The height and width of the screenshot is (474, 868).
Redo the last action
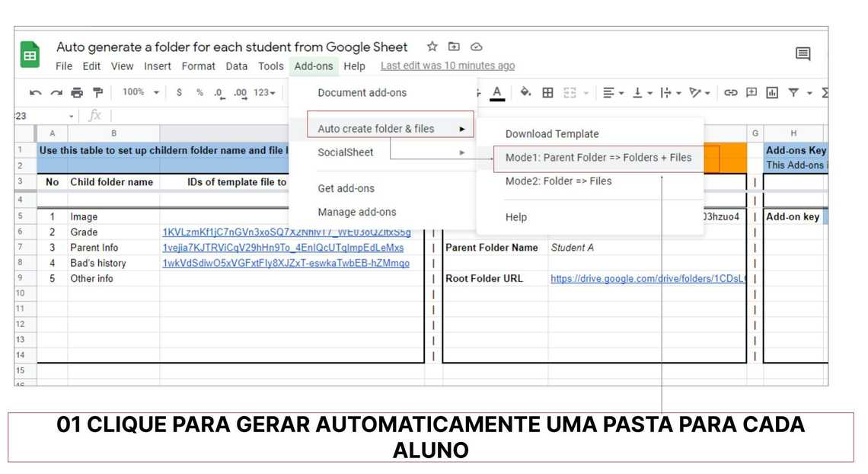56,92
